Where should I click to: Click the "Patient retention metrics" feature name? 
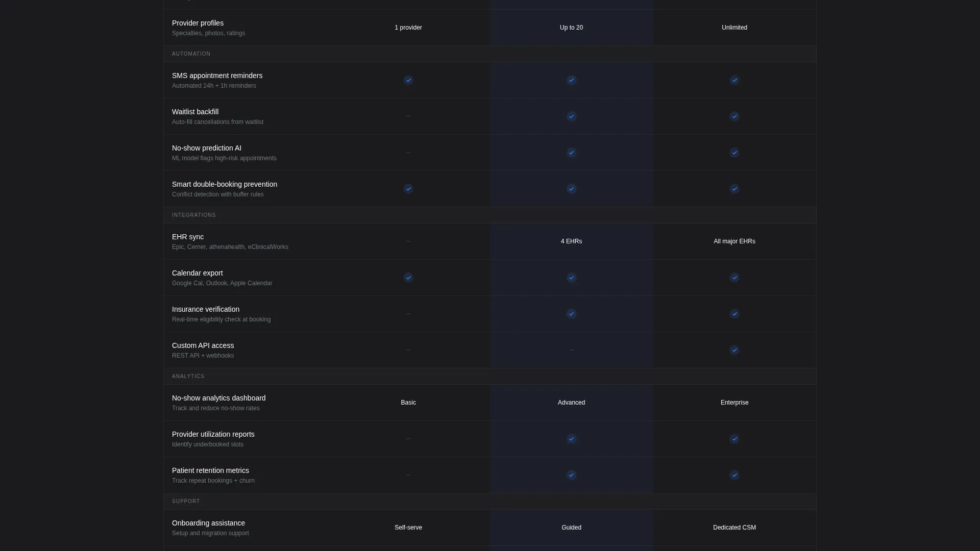point(210,470)
